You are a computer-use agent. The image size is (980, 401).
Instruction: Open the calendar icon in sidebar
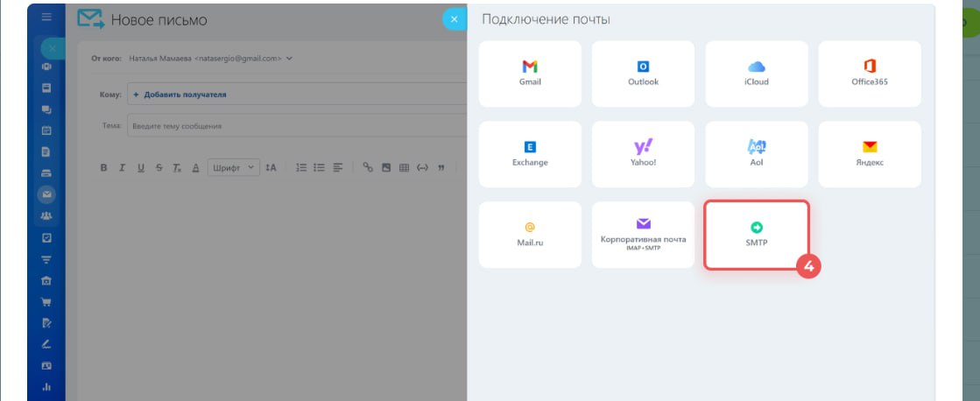(x=46, y=130)
